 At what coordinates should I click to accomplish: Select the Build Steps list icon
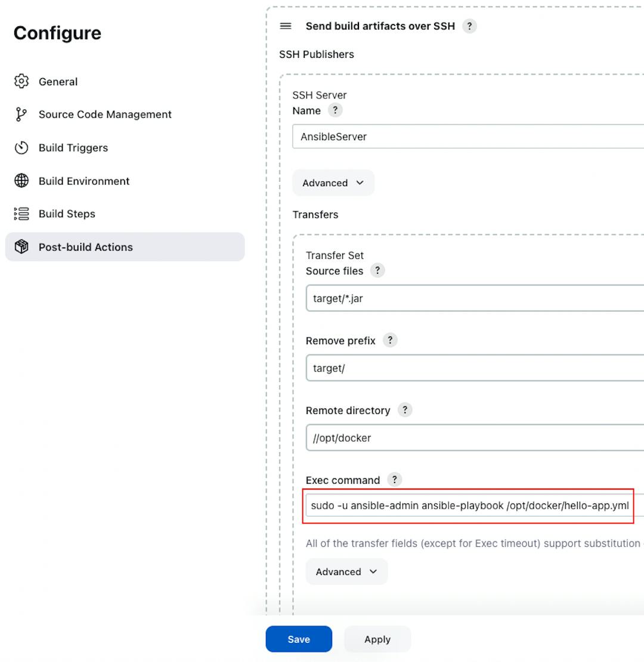tap(21, 214)
